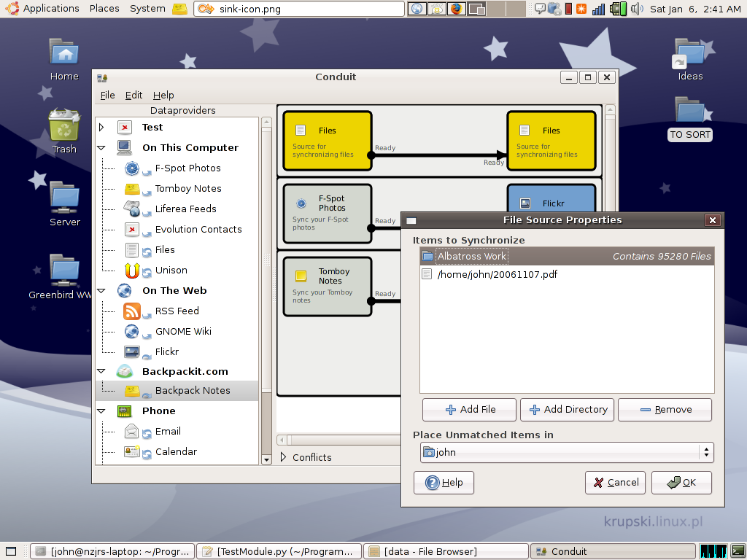Select the Files dataprovider icon in tree
747x560 pixels.
pyautogui.click(x=132, y=249)
